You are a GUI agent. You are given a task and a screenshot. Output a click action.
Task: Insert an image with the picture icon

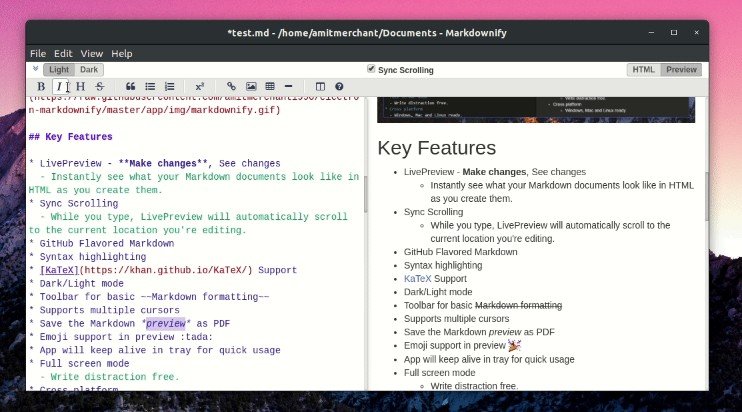tap(251, 87)
